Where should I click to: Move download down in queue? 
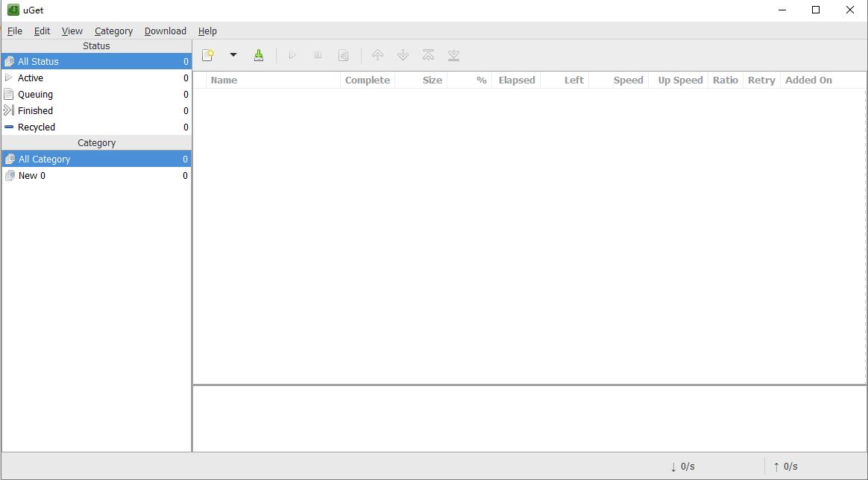pos(403,54)
